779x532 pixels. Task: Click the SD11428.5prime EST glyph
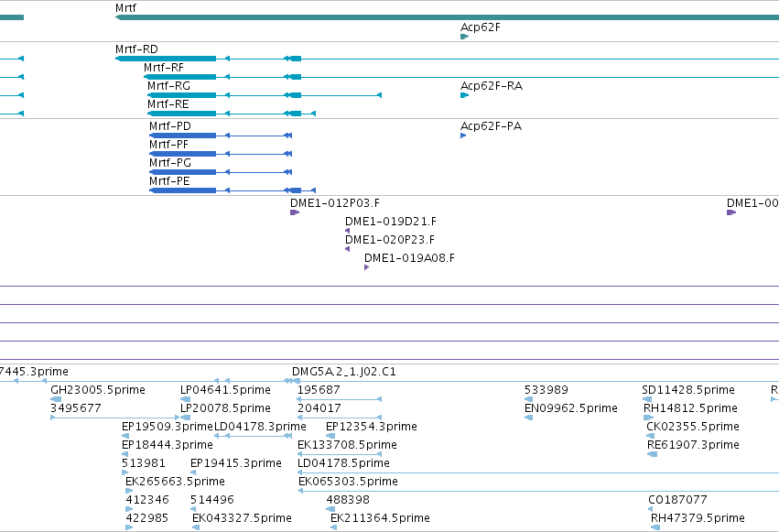click(647, 399)
